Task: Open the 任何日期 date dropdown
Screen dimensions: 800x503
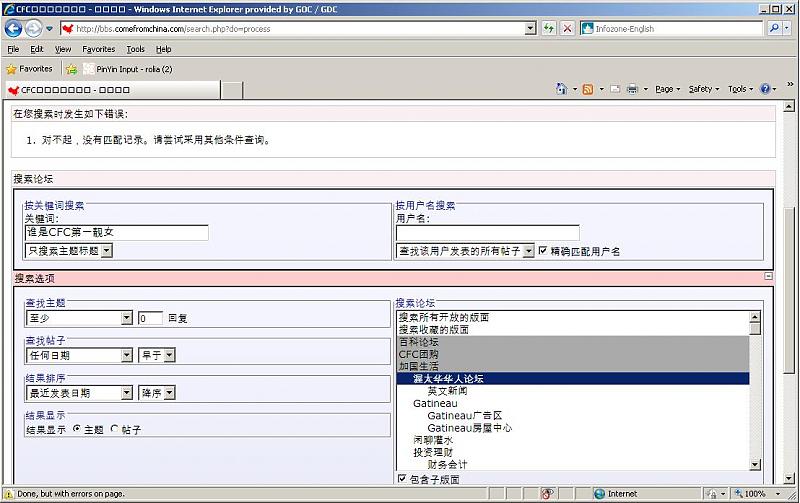Action: 126,355
